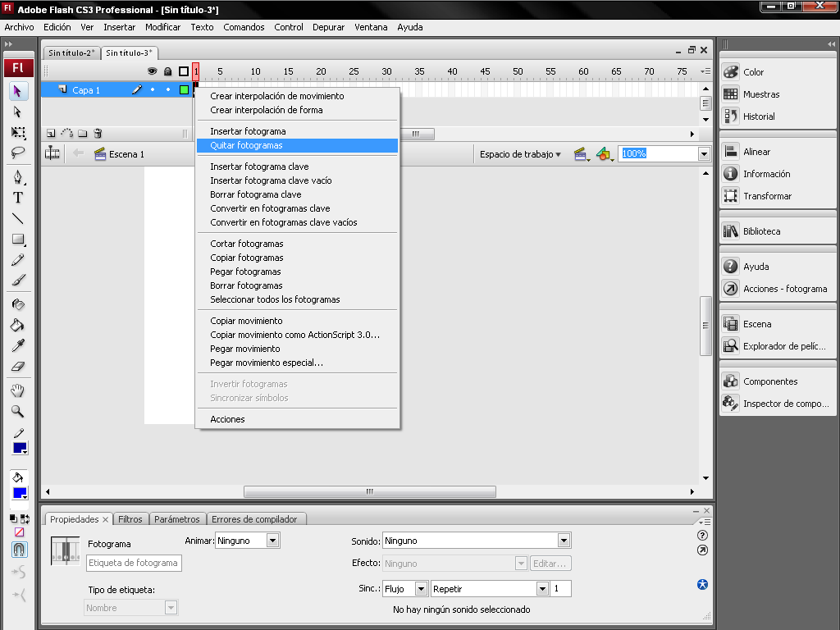The height and width of the screenshot is (630, 840).
Task: Open the Edit Scene dropdown icon
Action: tap(582, 154)
